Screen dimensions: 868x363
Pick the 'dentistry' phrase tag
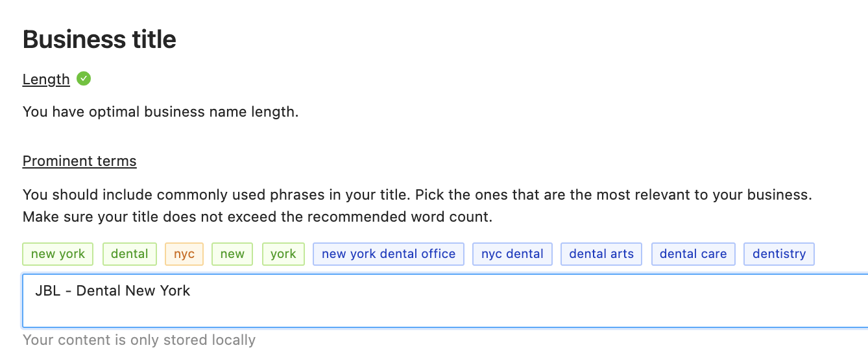tap(779, 254)
